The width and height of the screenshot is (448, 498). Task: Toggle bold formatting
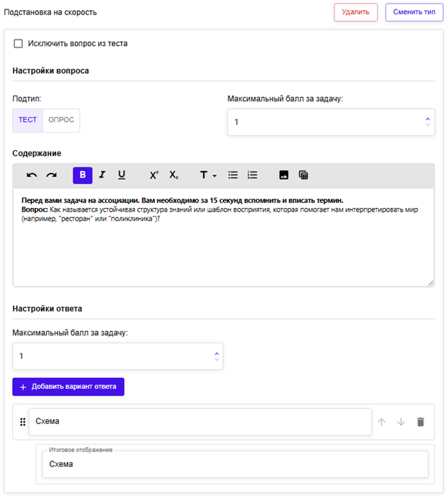coord(83,175)
